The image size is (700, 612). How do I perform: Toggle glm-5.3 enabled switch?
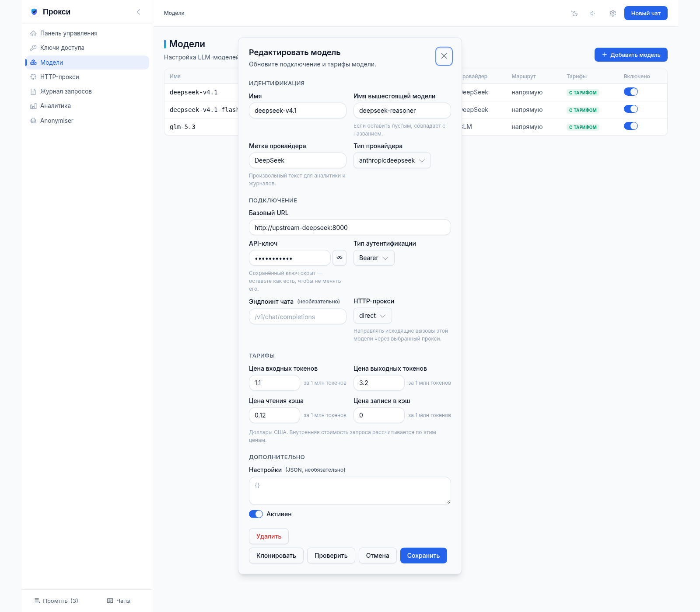pos(631,126)
